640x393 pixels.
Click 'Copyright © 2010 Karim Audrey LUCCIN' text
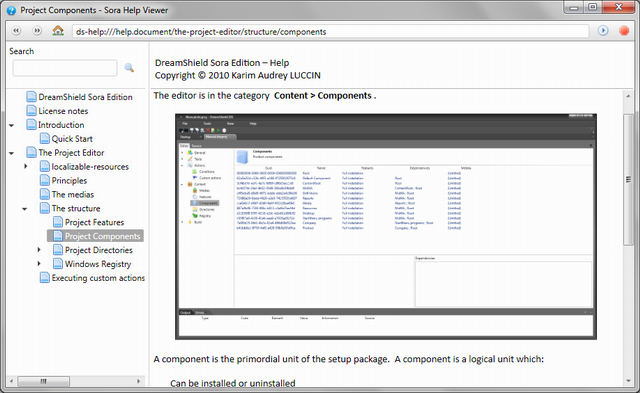point(238,75)
